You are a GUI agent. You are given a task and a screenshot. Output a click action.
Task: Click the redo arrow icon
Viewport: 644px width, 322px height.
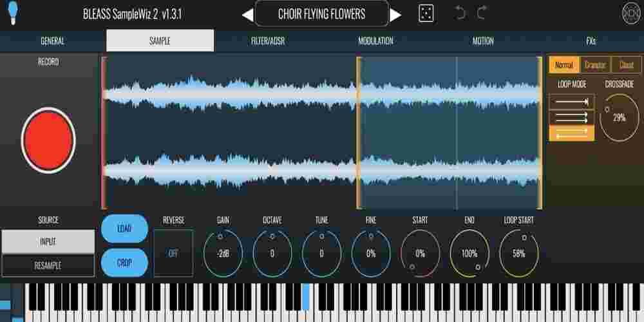(x=482, y=13)
